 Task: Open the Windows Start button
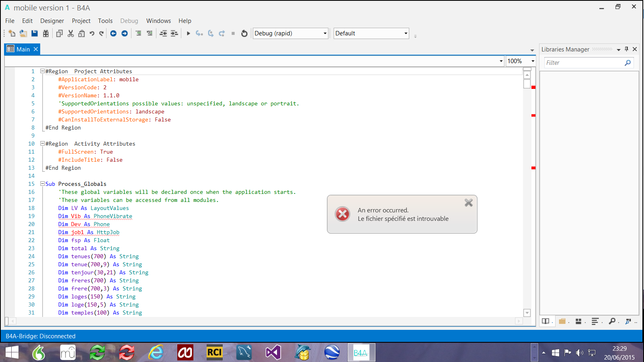click(12, 353)
